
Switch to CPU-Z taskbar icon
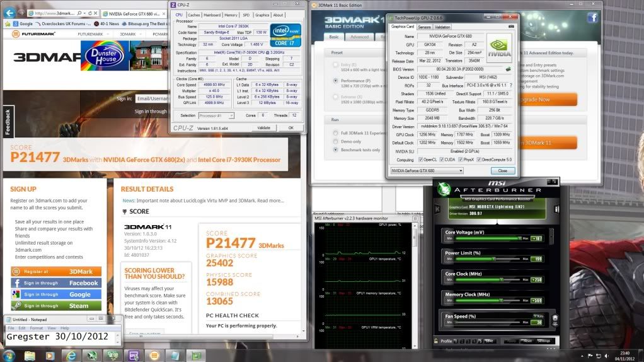[134, 356]
